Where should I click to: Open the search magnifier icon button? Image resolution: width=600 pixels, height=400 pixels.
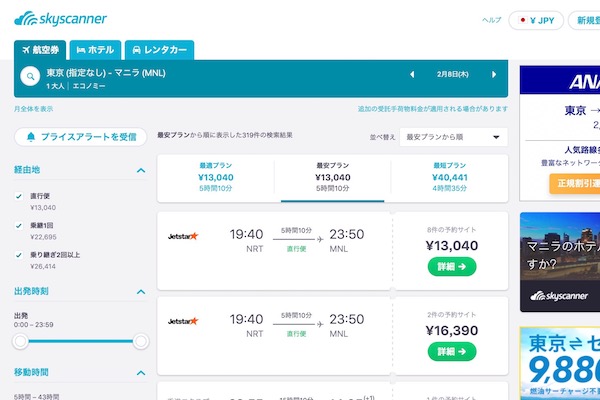click(30, 76)
